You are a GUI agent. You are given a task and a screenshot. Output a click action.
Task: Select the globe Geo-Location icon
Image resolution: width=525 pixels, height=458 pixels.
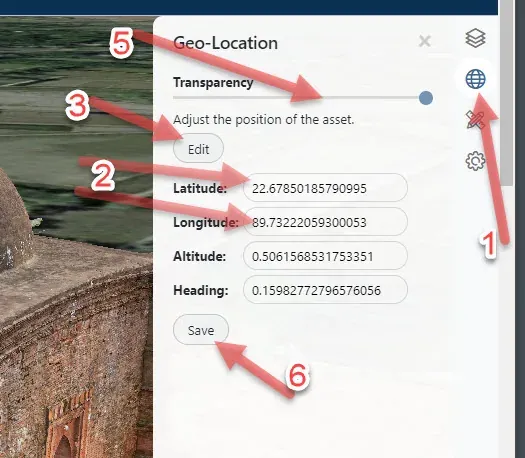click(475, 79)
